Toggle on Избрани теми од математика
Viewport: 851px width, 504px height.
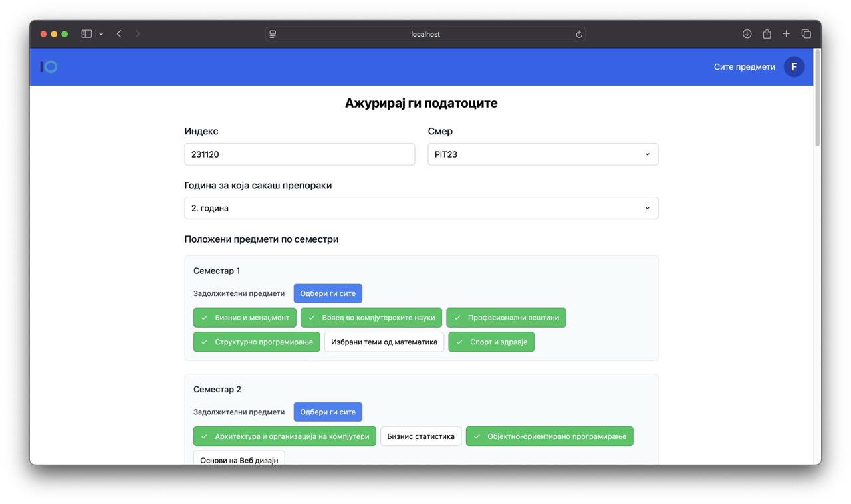tap(384, 342)
